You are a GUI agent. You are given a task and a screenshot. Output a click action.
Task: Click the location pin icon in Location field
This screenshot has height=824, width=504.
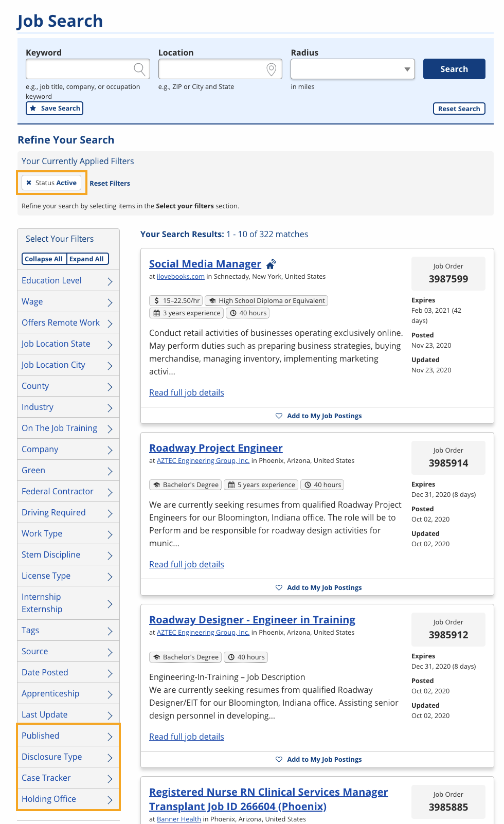[x=272, y=69]
